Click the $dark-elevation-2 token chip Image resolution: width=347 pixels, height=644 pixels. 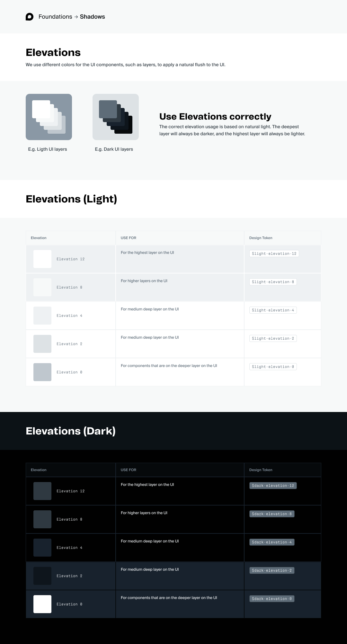point(272,570)
